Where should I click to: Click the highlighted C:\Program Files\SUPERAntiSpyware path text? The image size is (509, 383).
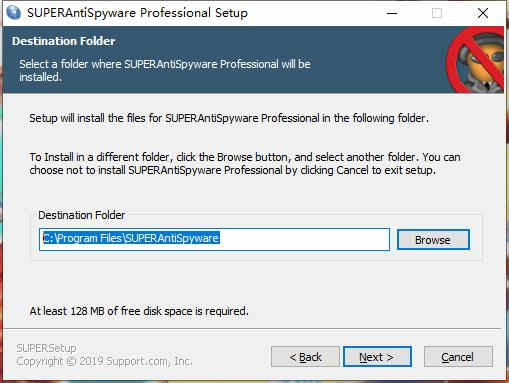pyautogui.click(x=131, y=238)
